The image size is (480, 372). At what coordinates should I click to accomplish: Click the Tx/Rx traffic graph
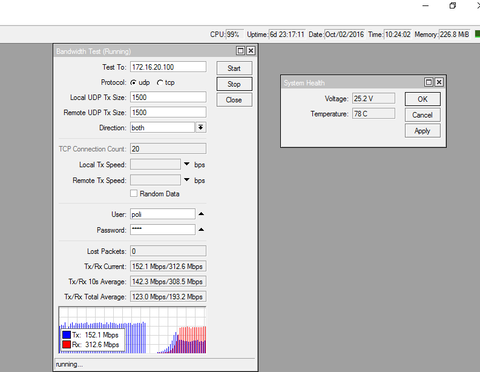click(132, 330)
